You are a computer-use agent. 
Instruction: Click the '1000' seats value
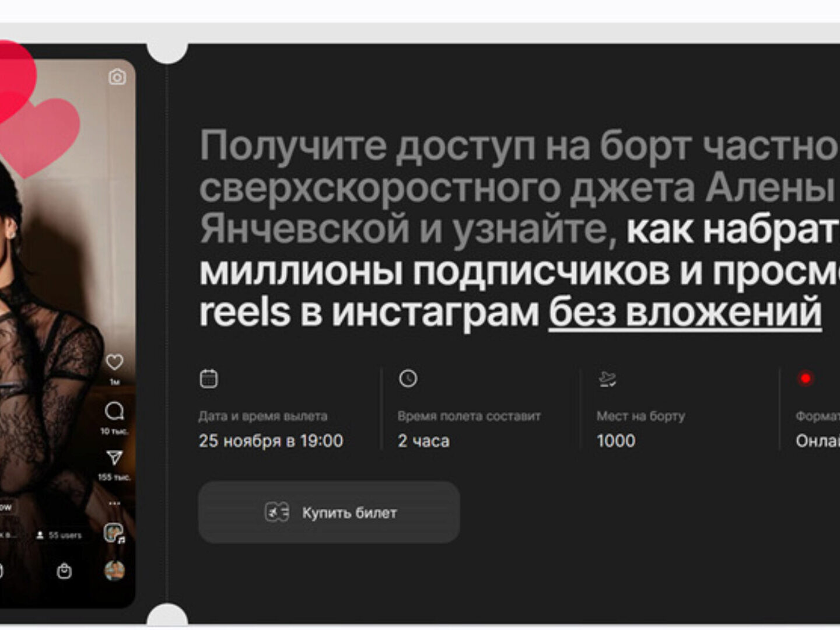616,441
